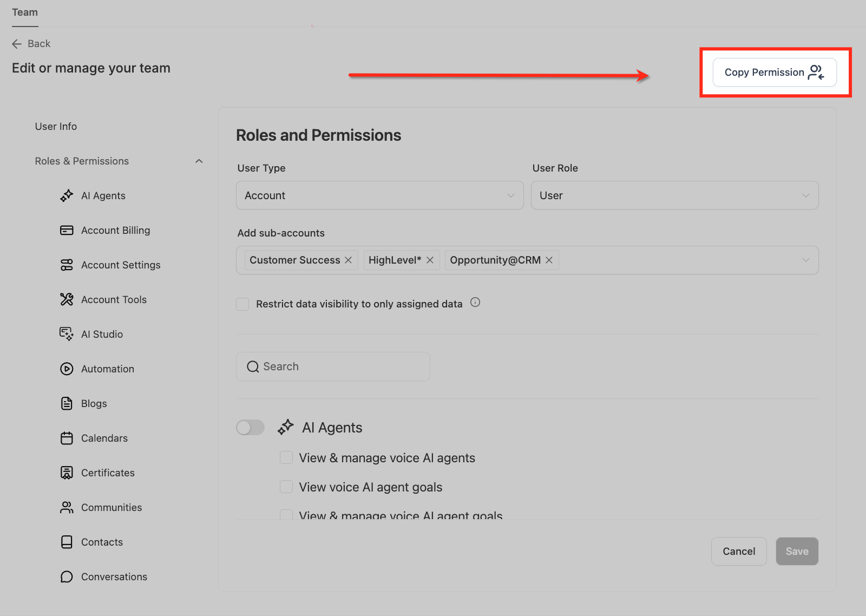Go to Automation permissions section
Screen dimensions: 866x616
coord(108,369)
